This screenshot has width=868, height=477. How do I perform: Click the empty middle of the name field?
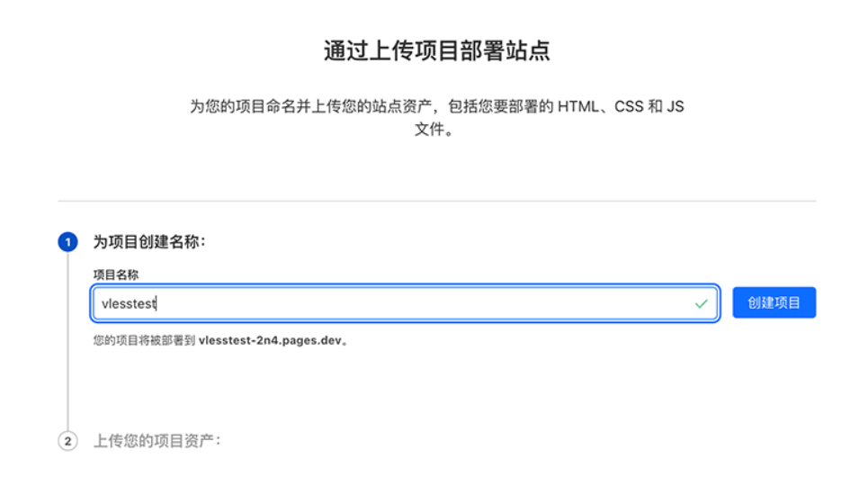coord(423,304)
